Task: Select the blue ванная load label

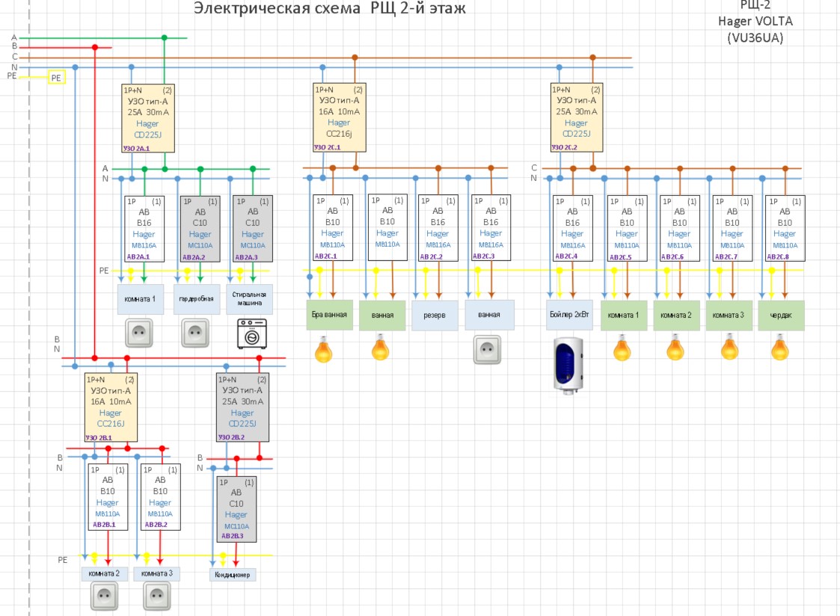Action: 489,315
